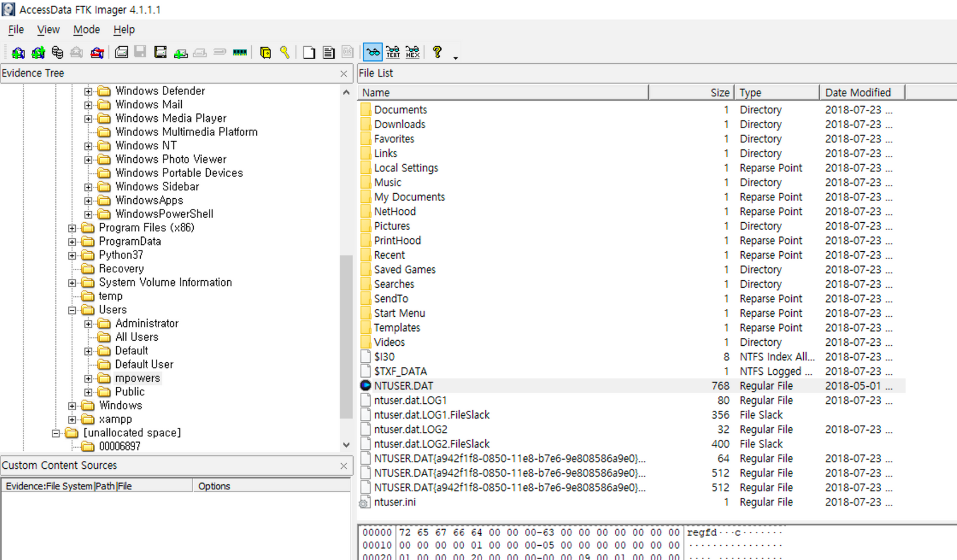The height and width of the screenshot is (560, 957).
Task: Select the Documents directory row
Action: pyautogui.click(x=631, y=110)
